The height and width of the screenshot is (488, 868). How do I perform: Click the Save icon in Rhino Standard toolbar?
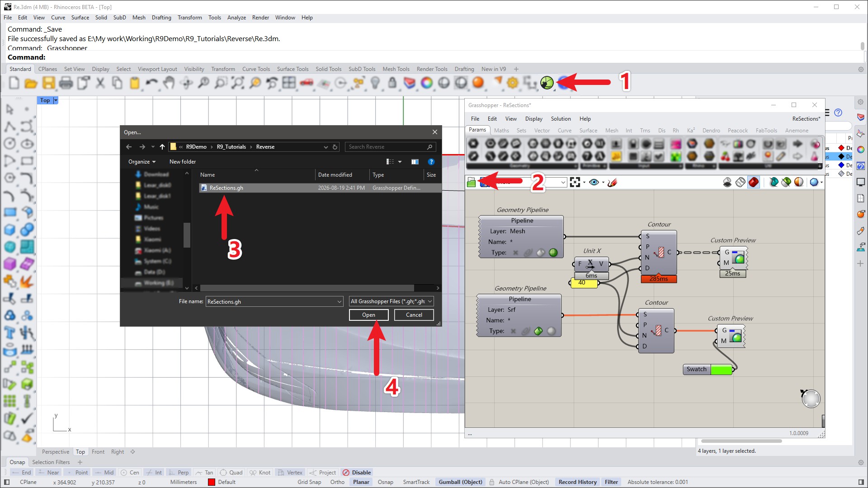(x=48, y=83)
